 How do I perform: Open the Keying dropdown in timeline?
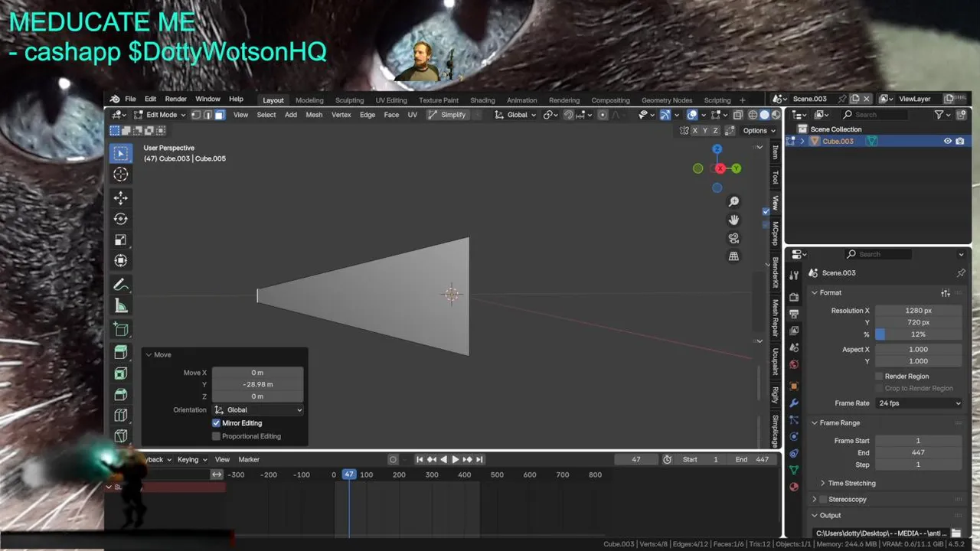pyautogui.click(x=192, y=459)
